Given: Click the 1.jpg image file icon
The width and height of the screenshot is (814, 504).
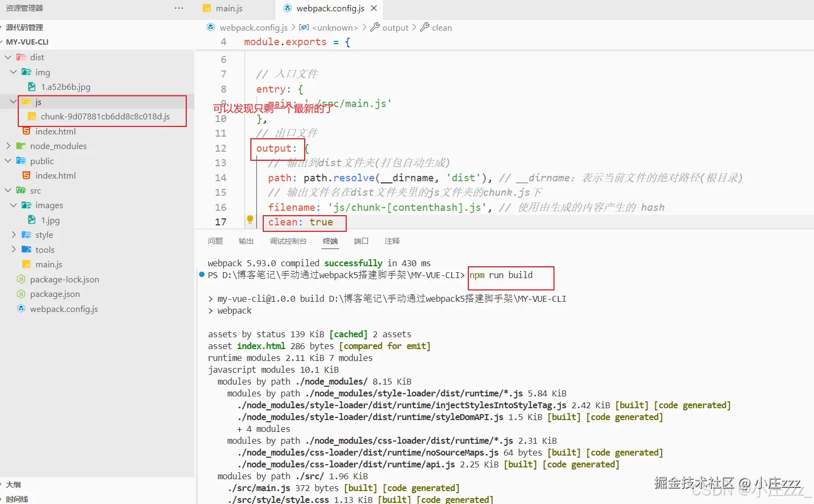Looking at the screenshot, I should 32,220.
